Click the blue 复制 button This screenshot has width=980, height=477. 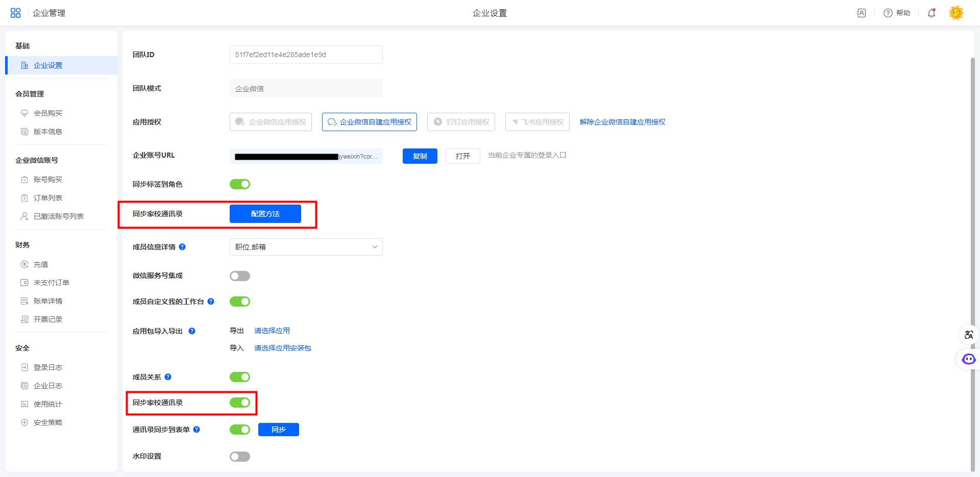[420, 156]
